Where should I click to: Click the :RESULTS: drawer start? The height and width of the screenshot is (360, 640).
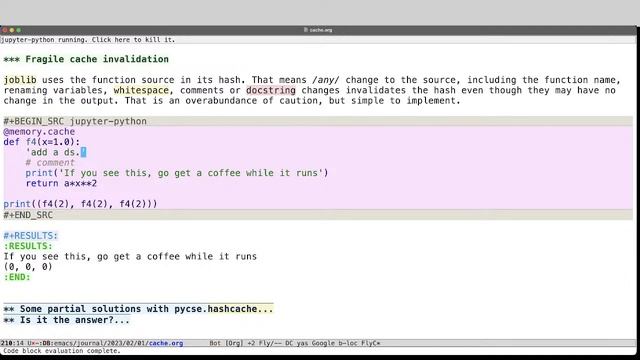[28, 246]
